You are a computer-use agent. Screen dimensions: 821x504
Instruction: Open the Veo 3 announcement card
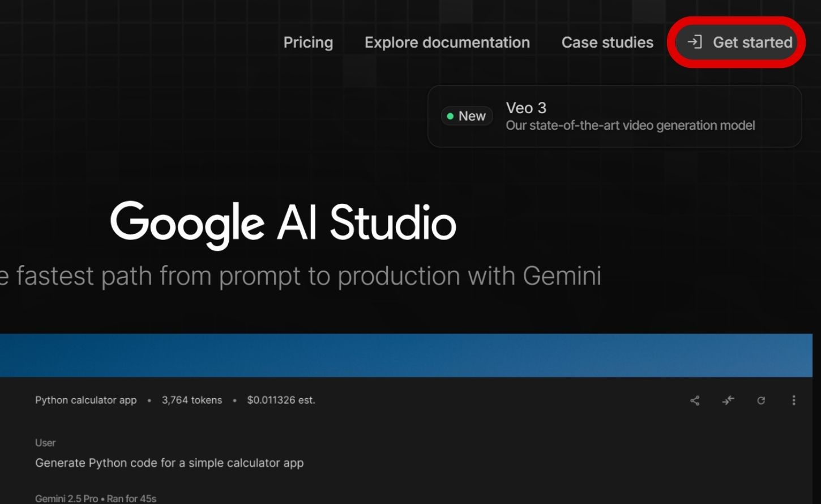[x=614, y=116]
